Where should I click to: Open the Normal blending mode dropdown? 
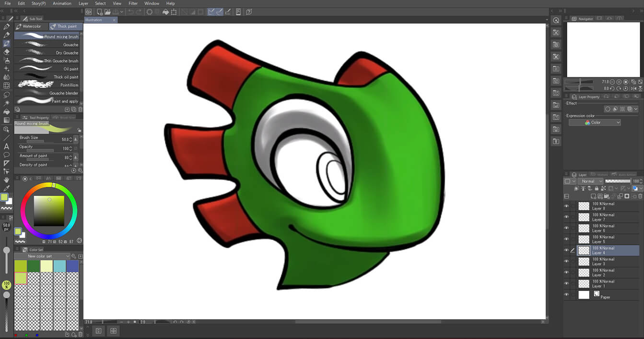[x=591, y=181]
